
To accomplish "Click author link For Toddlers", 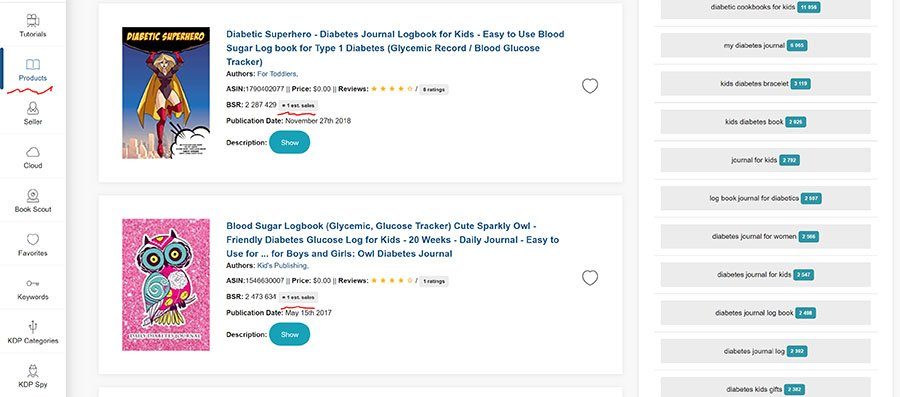I will tap(277, 74).
